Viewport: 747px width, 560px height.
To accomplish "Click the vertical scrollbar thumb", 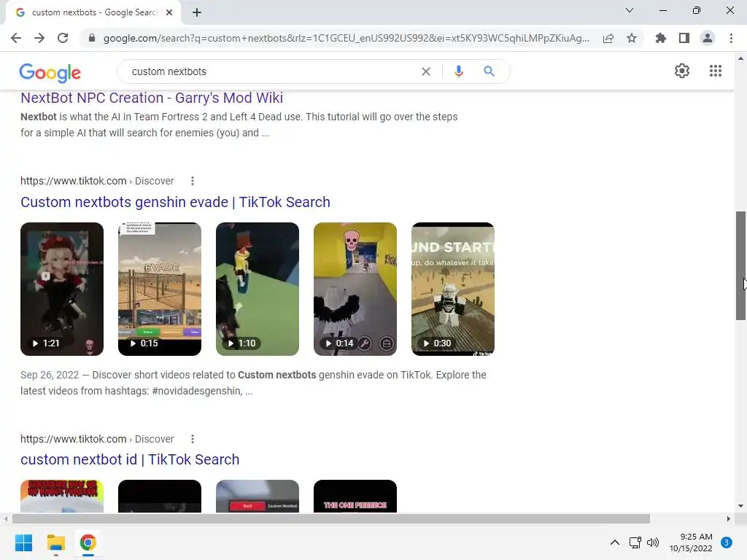I will tap(740, 265).
